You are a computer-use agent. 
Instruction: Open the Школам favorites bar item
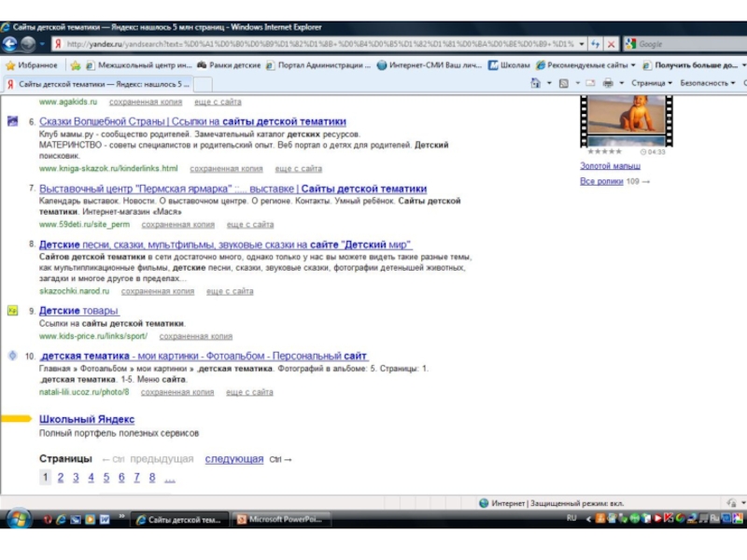point(510,65)
